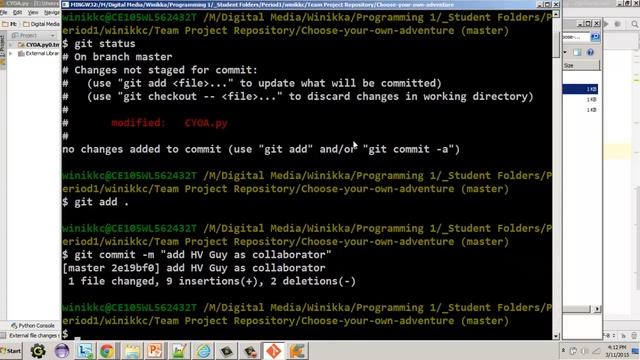Launch Google Chrome from the taskbar
The width and height of the screenshot is (640, 360).
pos(107,351)
